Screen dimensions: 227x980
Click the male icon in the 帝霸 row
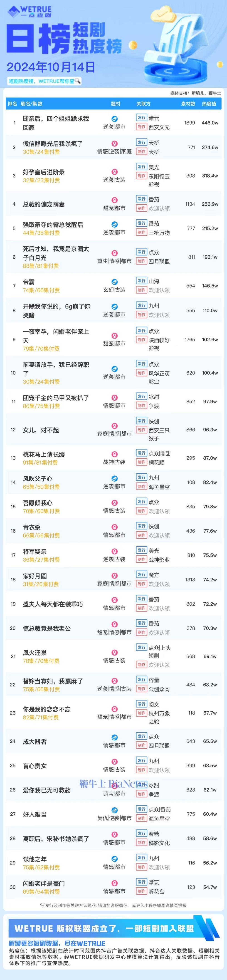click(114, 282)
